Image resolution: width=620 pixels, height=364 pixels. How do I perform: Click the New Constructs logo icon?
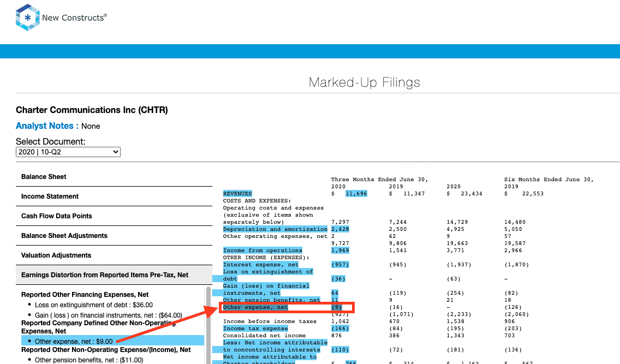pyautogui.click(x=27, y=17)
